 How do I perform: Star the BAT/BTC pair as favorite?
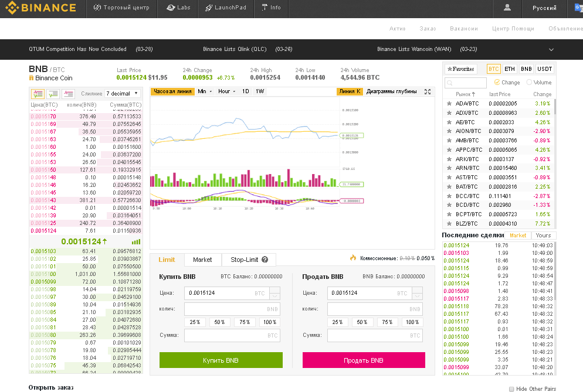449,186
